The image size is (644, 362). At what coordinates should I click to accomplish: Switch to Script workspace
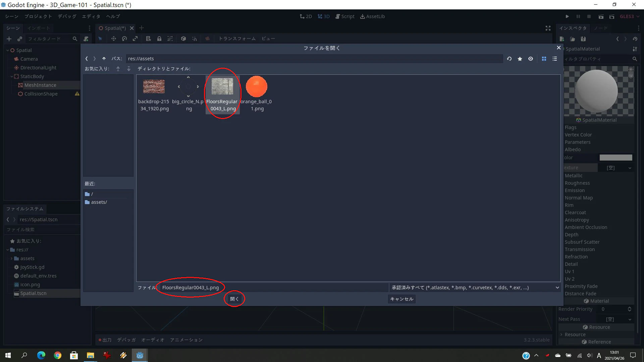click(345, 16)
